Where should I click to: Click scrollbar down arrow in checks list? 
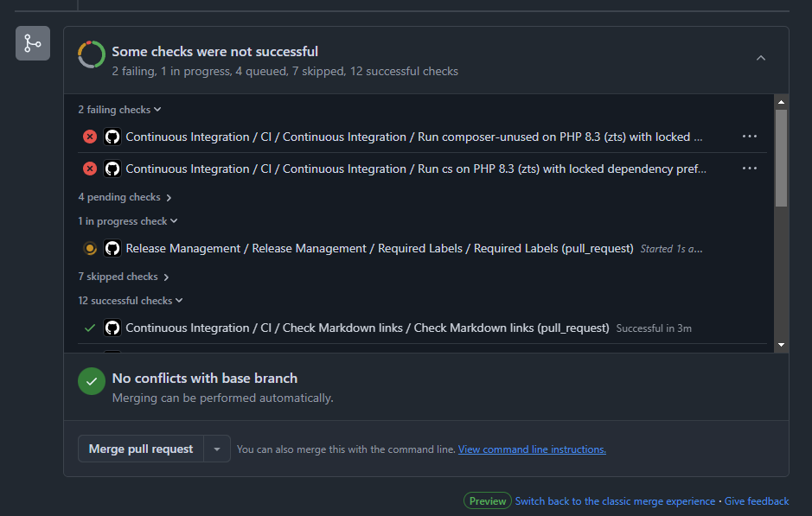(x=781, y=345)
